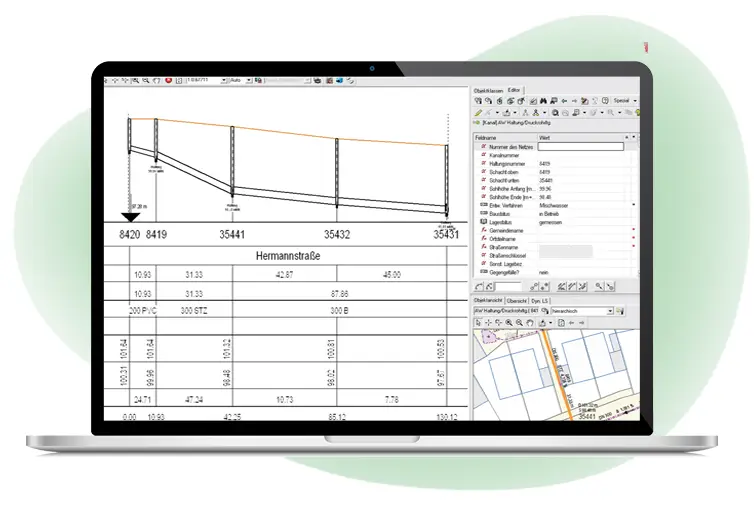The width and height of the screenshot is (754, 508).
Task: Open the Spezial dropdown menu
Action: 625,101
